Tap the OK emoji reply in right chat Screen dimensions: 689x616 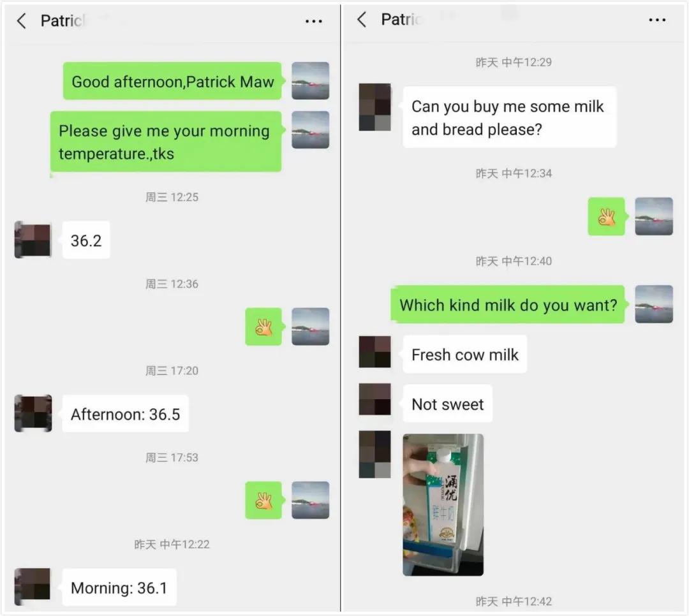pos(607,217)
